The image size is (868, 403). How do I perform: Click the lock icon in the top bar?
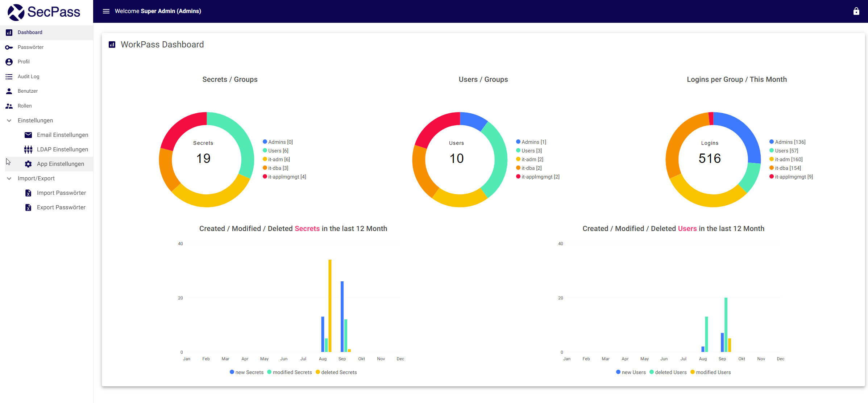pos(856,11)
